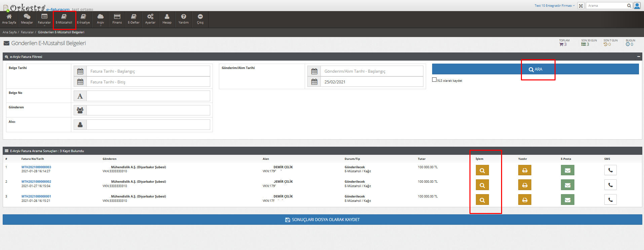
Task: Open calendar for Fatura Tarihi - Başlangıç
Action: tap(80, 71)
